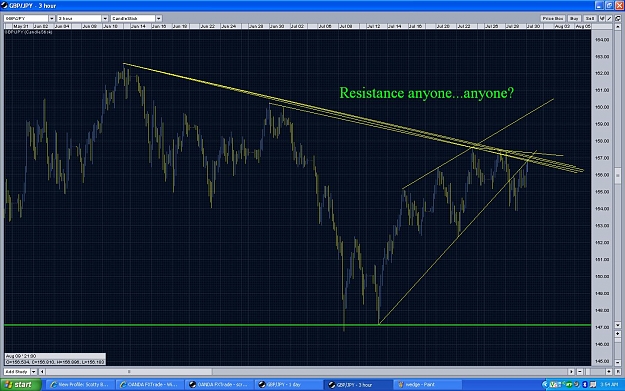Open the Add Study dropdown arrow
The image size is (625, 391).
pos(34,371)
